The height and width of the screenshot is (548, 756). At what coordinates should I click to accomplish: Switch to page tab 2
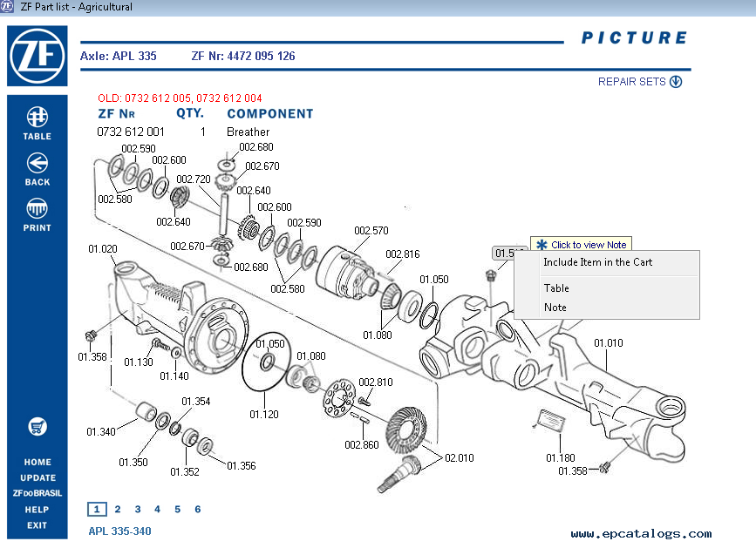117,509
